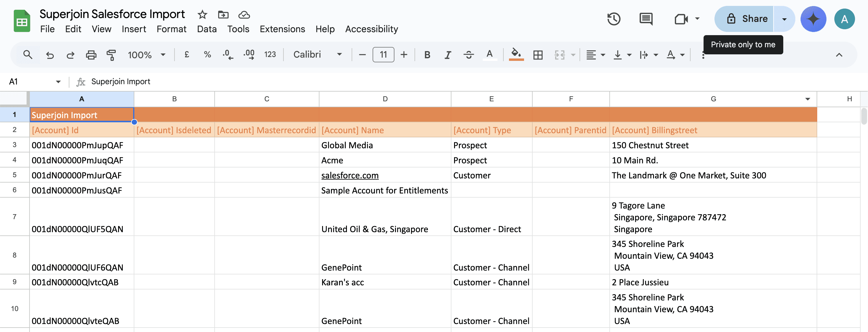Decrease decimal places
Viewport: 868px width, 332px height.
coord(228,55)
